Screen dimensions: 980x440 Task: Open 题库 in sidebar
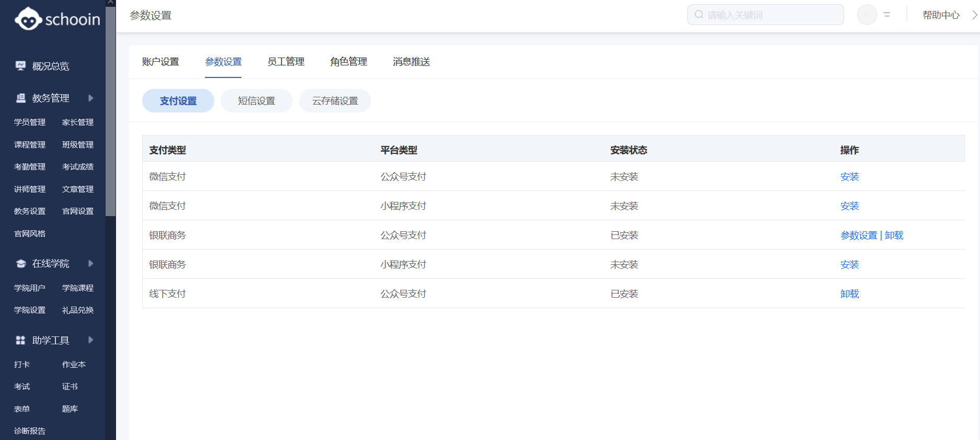coord(70,409)
